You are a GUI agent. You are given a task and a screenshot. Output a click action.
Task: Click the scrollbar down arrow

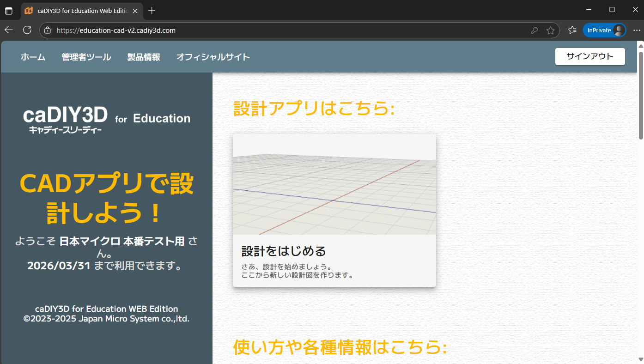point(641,359)
